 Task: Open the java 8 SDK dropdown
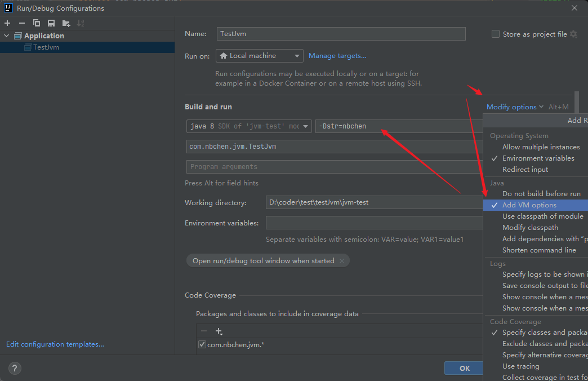click(x=248, y=126)
